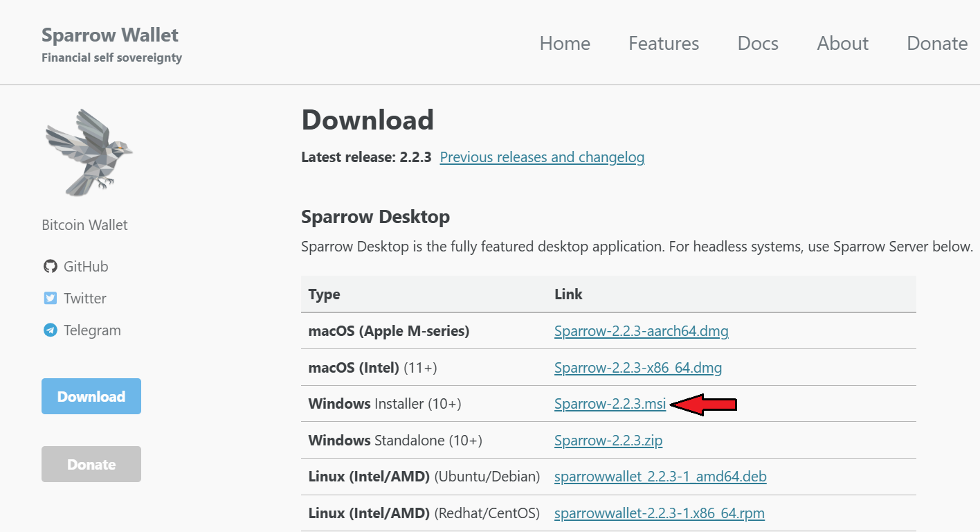Open the Docs nav item
The height and width of the screenshot is (532, 980).
(x=758, y=43)
